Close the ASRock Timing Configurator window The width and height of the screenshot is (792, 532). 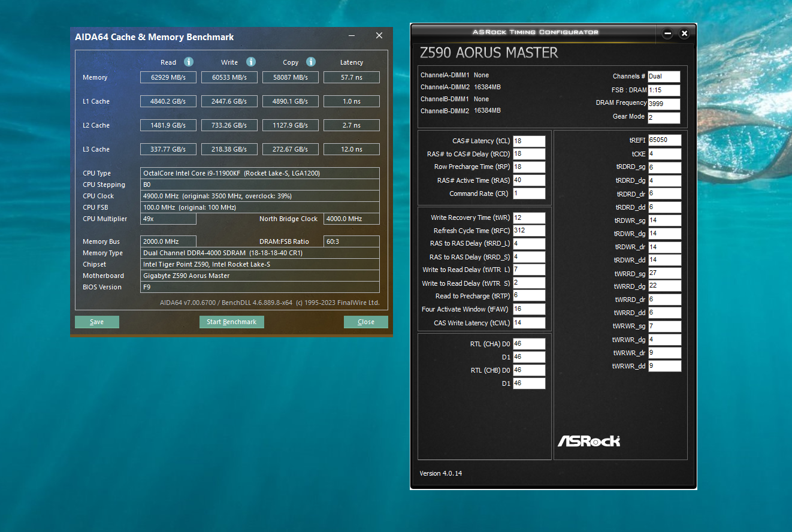684,34
